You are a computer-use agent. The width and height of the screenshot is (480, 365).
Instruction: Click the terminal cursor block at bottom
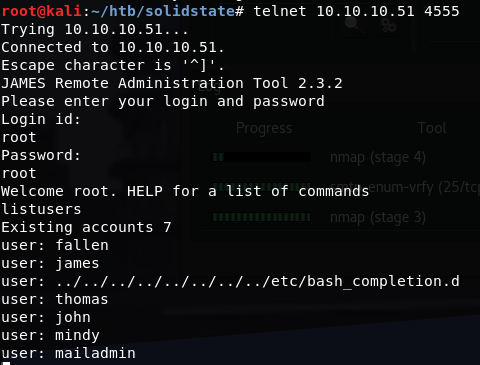point(6,363)
